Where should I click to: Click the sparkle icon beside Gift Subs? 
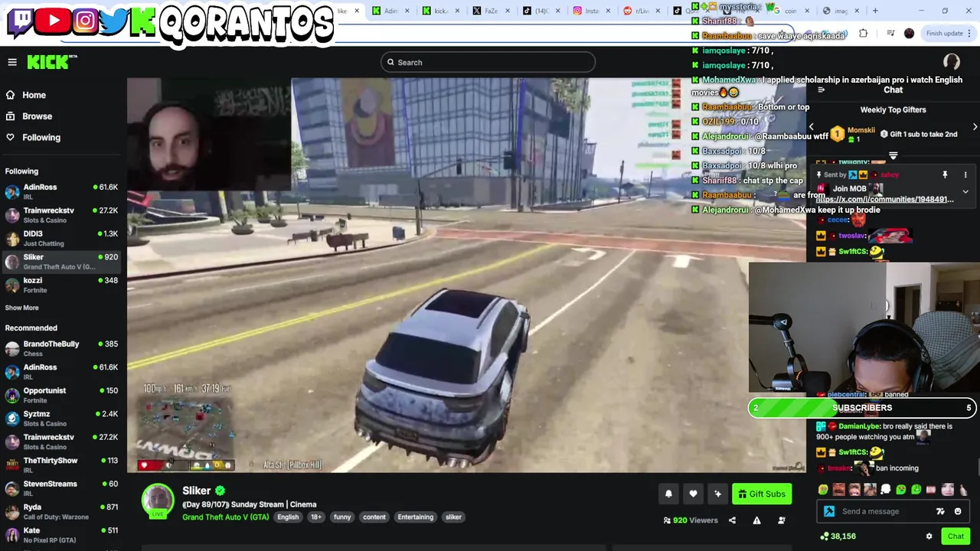[x=717, y=494]
